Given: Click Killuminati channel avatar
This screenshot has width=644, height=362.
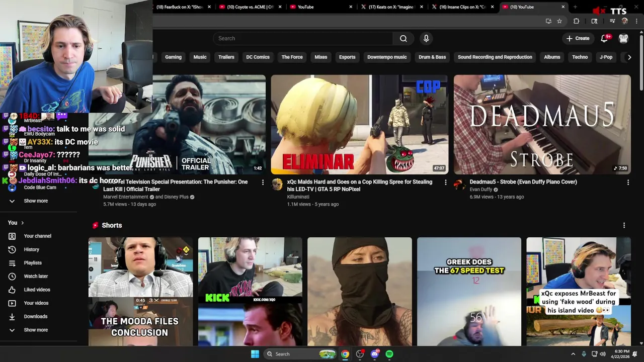Looking at the screenshot, I should [x=277, y=185].
